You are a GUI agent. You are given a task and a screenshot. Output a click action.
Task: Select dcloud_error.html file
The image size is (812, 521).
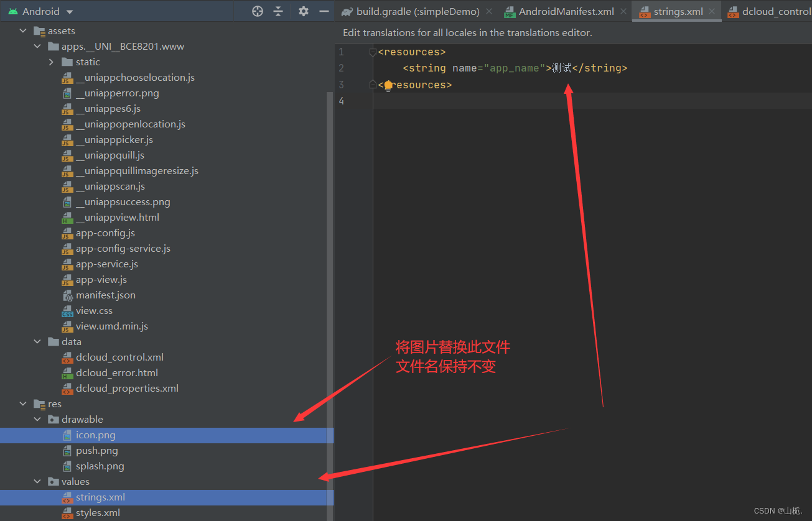pyautogui.click(x=116, y=372)
